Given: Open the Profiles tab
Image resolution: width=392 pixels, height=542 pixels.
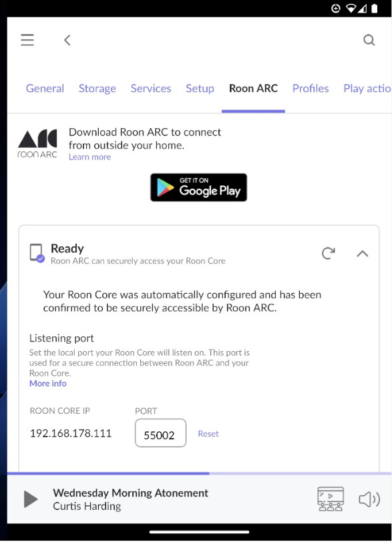Looking at the screenshot, I should point(310,88).
